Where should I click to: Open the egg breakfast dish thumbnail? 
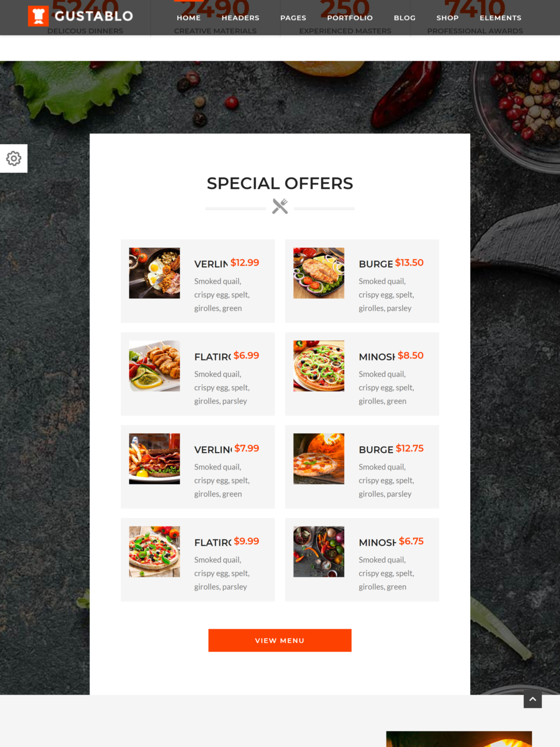pyautogui.click(x=155, y=273)
